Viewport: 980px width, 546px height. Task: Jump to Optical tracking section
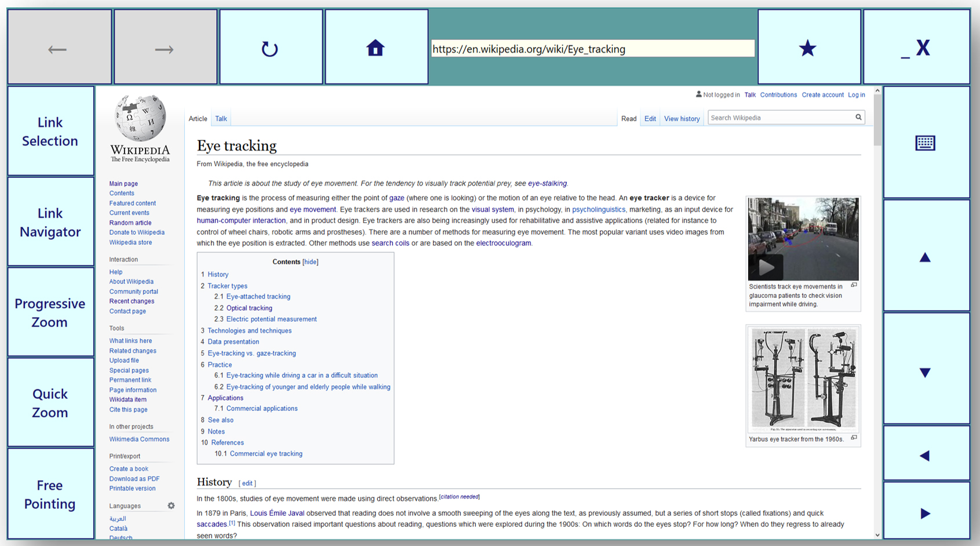coord(249,308)
